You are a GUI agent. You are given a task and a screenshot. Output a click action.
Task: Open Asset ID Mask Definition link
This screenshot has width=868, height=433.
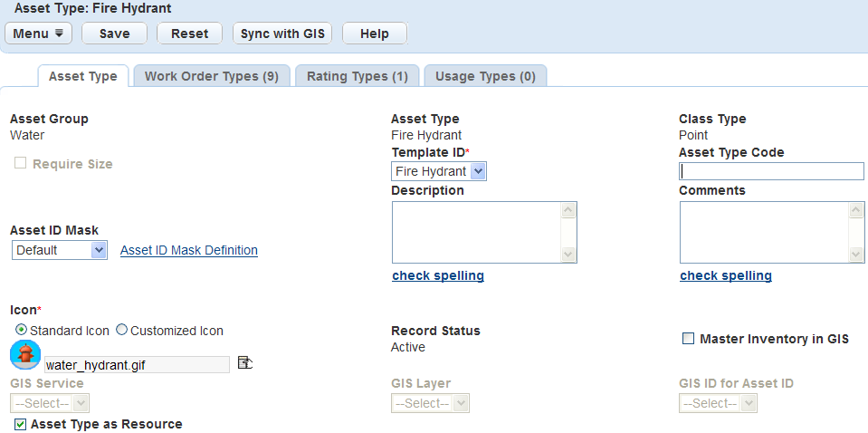point(189,250)
